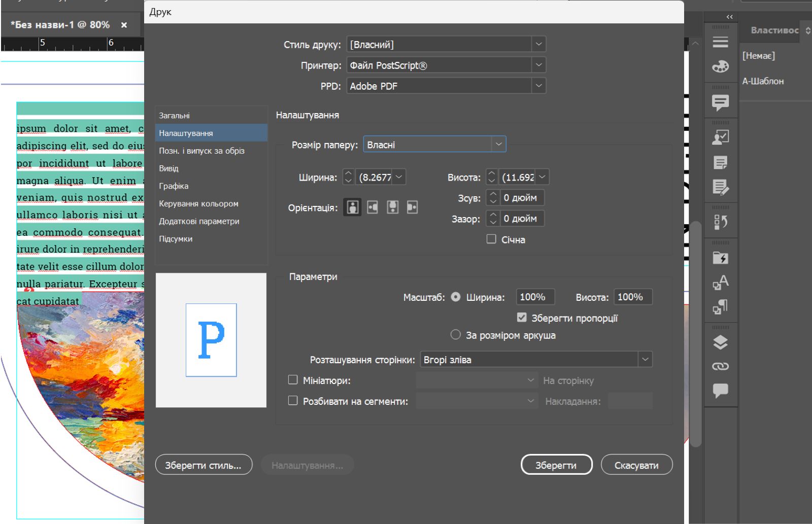Open the panel icon with curved arrow
This screenshot has width=812, height=524.
pos(720,222)
